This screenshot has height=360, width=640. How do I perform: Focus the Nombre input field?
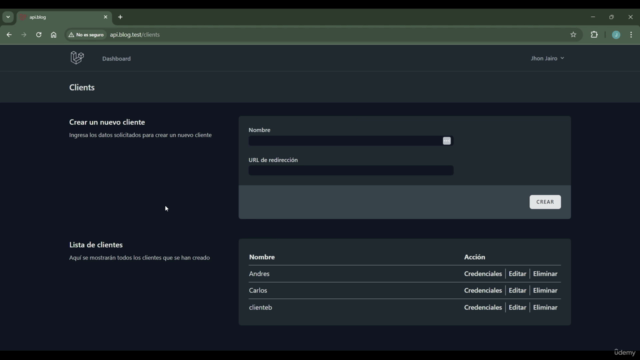[351, 141]
